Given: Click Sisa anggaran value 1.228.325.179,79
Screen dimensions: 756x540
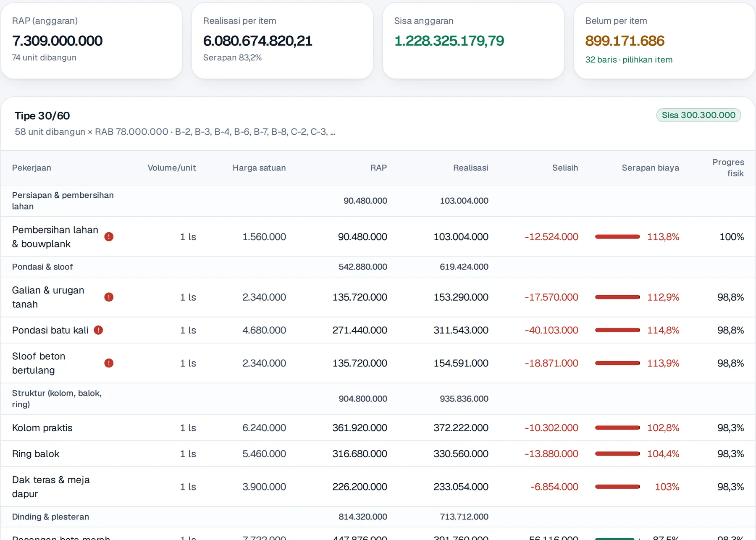Looking at the screenshot, I should 449,41.
